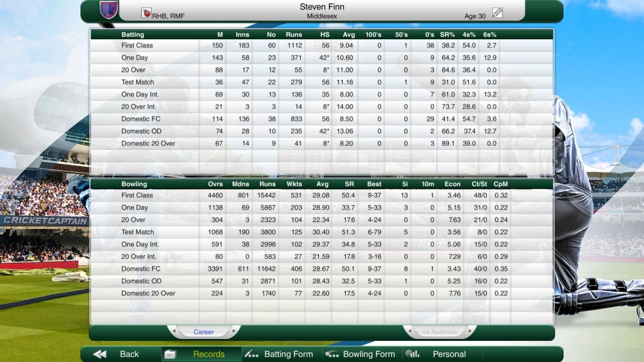Open the Personal tab
The width and height of the screenshot is (644, 362).
coord(449,354)
